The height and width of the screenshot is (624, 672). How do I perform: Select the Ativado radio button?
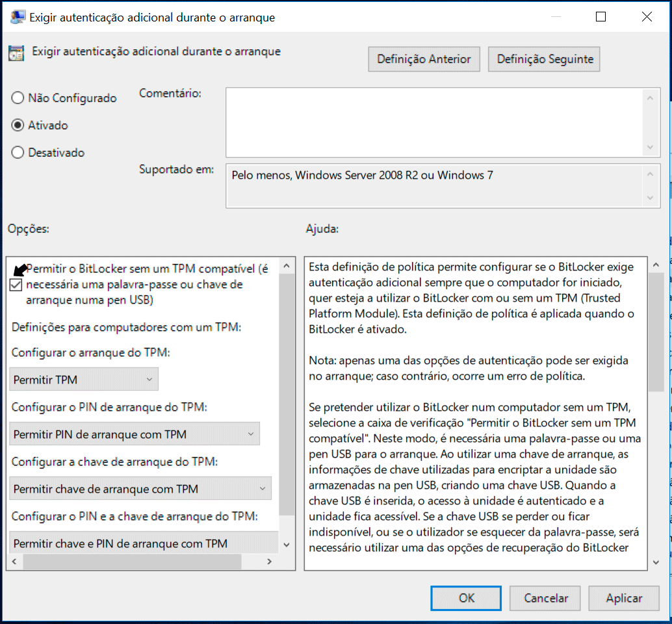point(18,125)
